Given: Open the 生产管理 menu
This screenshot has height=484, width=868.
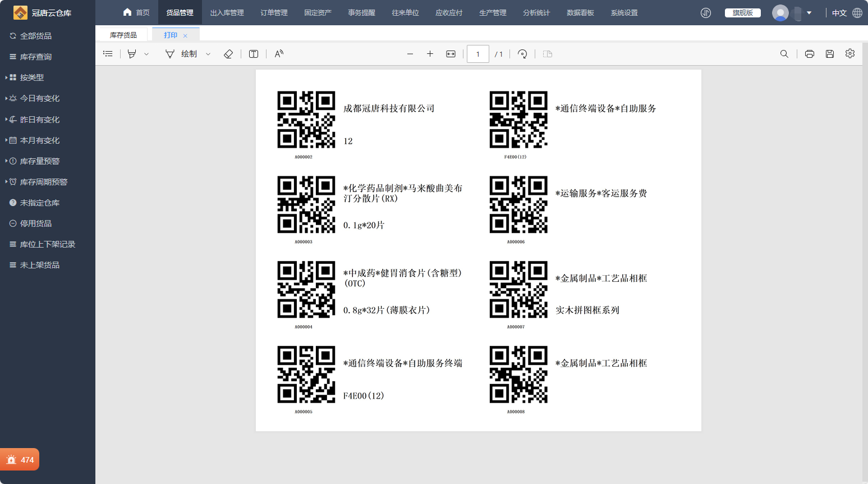Looking at the screenshot, I should pyautogui.click(x=493, y=12).
